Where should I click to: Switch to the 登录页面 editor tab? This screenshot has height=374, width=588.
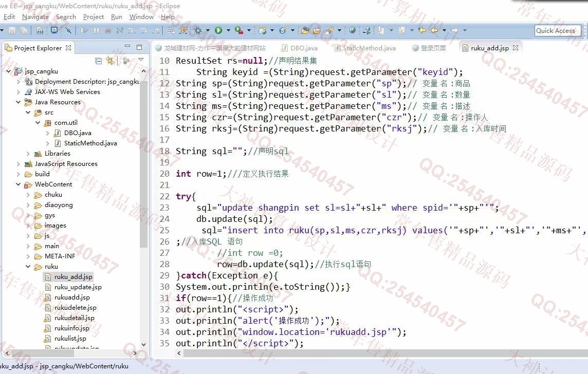pos(429,48)
